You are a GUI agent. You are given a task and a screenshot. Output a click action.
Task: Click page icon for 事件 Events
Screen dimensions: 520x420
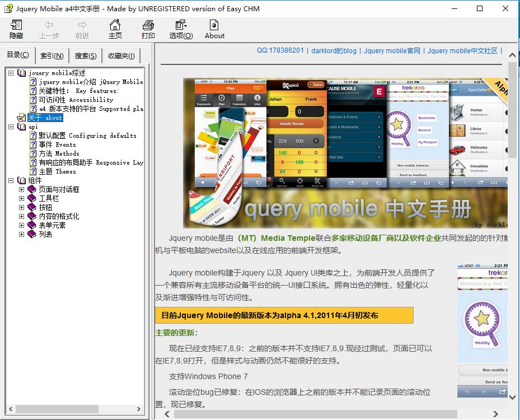(33, 144)
